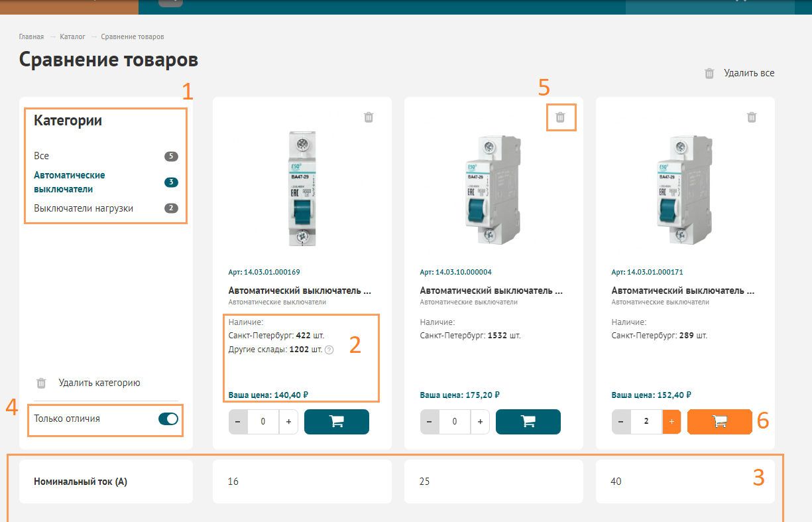Image resolution: width=812 pixels, height=522 pixels.
Task: Click Удалить категорию
Action: [99, 383]
